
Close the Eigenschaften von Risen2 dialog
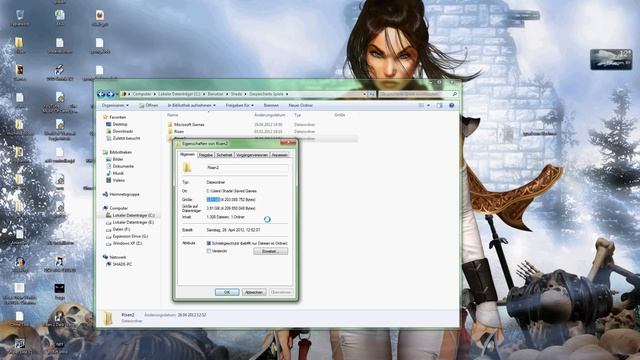(288, 142)
